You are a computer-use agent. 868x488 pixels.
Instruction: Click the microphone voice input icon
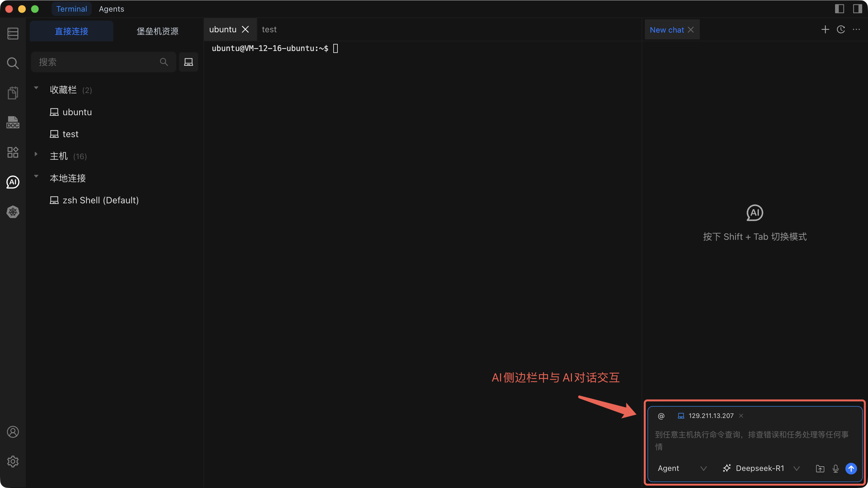835,468
